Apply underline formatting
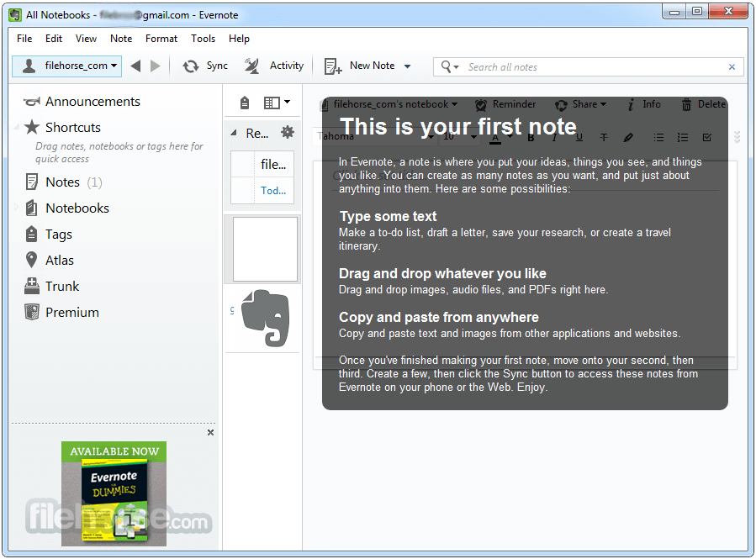The image size is (756, 559). (x=579, y=138)
